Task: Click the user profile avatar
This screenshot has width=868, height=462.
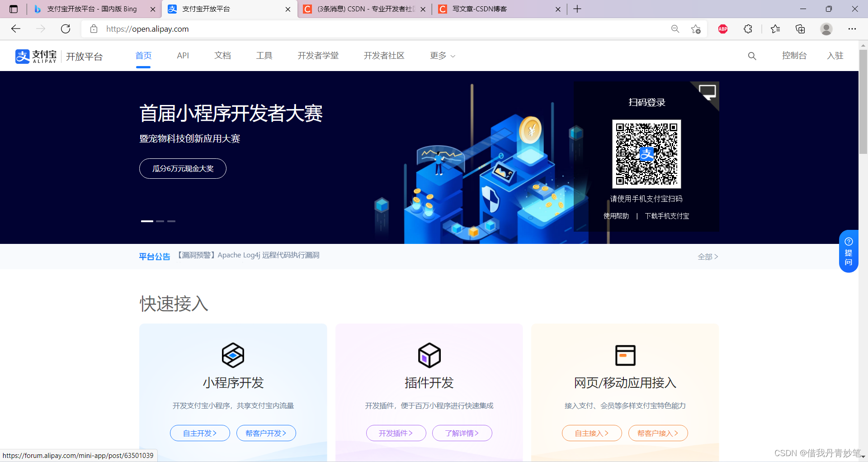Action: pos(826,29)
